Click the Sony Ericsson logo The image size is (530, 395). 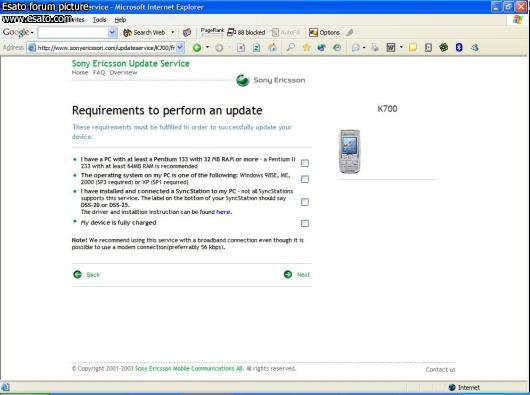[x=270, y=80]
